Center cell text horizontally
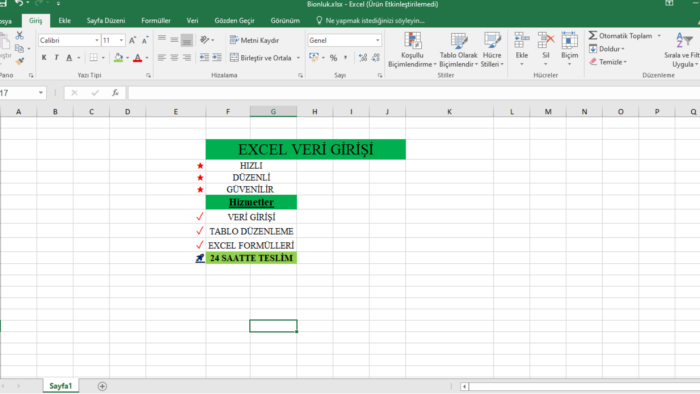Image resolution: width=700 pixels, height=394 pixels. pyautogui.click(x=175, y=58)
